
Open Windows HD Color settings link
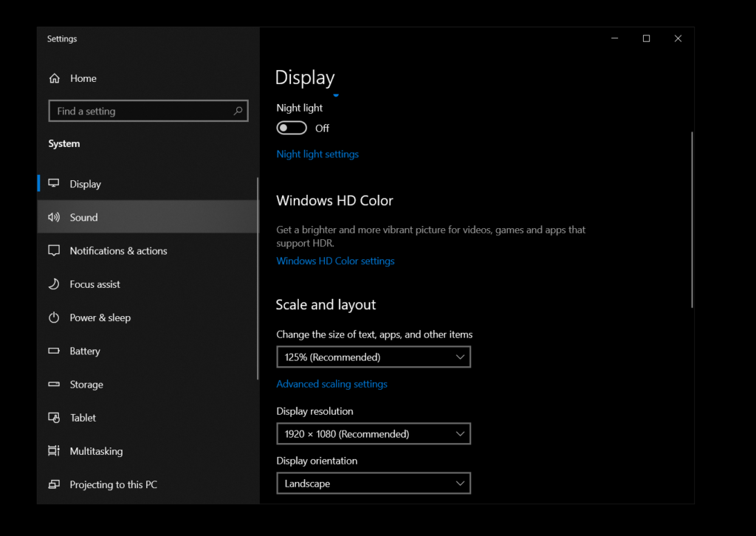pyautogui.click(x=335, y=261)
